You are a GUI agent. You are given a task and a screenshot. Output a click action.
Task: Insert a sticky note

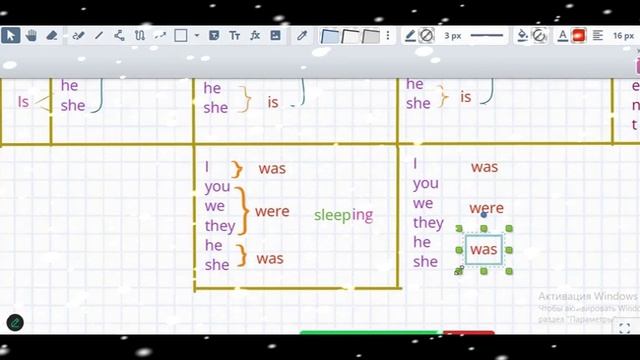214,36
